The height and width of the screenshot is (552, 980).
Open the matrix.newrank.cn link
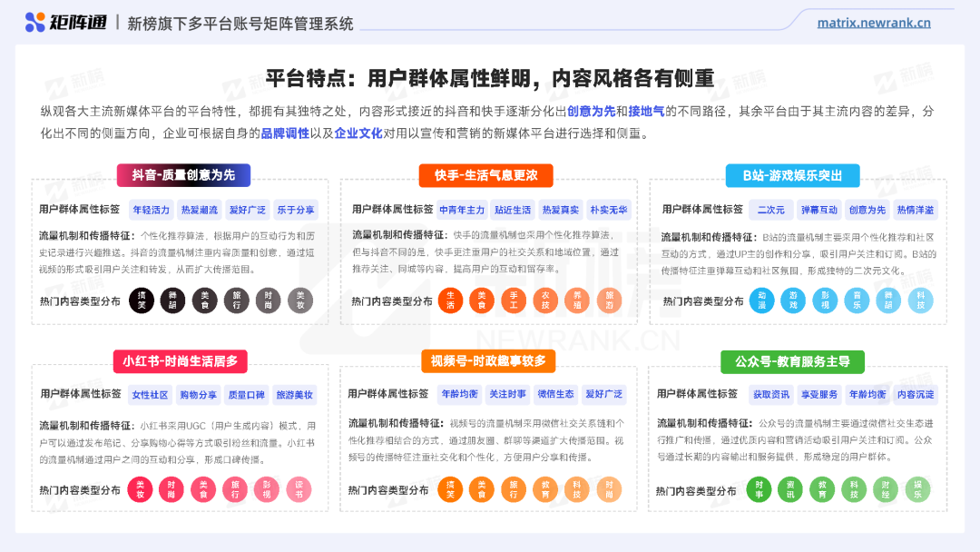(874, 23)
